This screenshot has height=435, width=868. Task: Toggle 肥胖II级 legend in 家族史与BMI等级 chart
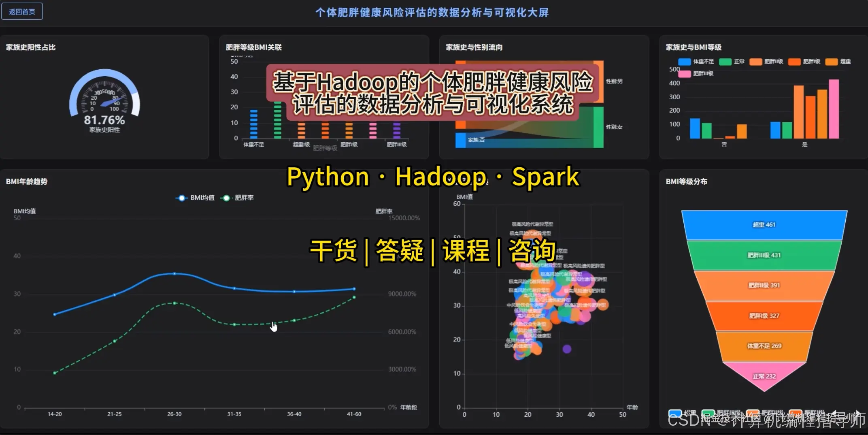pos(766,62)
